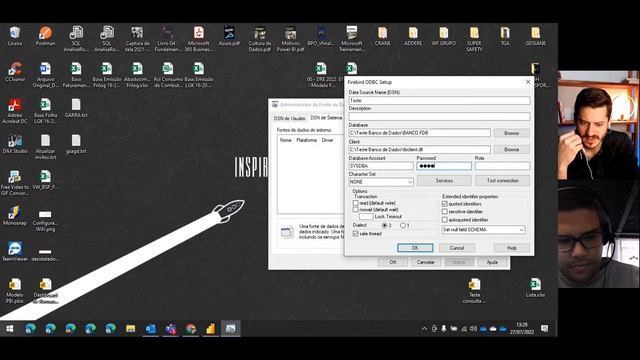Select the Arquivo Original Word document icon

(x=45, y=75)
